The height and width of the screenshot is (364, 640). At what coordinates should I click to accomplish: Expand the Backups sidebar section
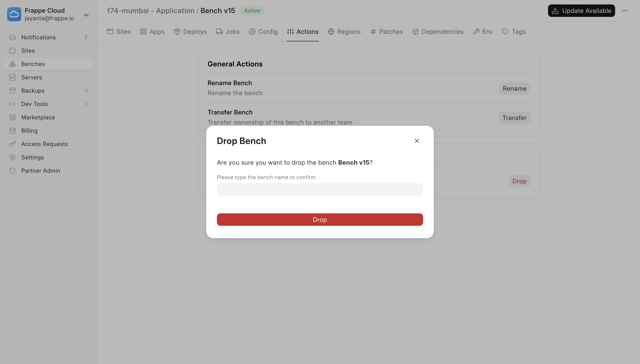click(86, 91)
